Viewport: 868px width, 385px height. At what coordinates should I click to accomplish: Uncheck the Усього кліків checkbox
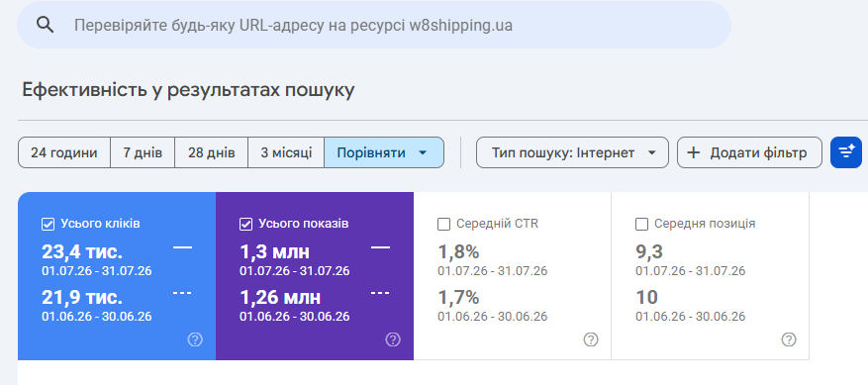48,224
